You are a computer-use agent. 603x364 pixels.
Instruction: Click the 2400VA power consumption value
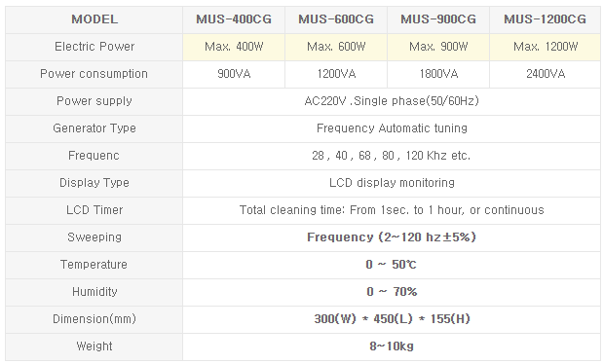pos(545,74)
